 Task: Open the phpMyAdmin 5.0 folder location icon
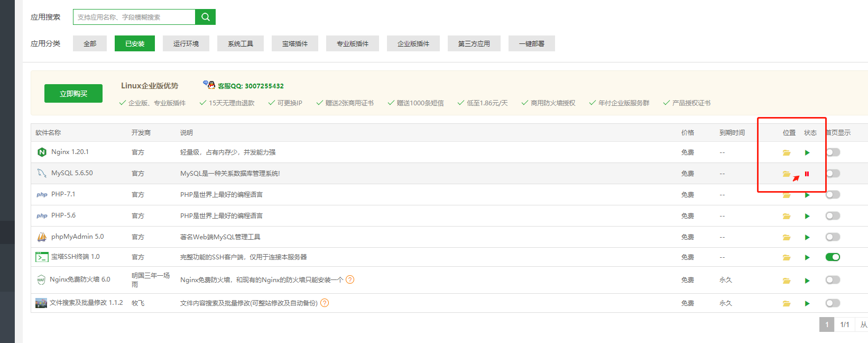787,237
